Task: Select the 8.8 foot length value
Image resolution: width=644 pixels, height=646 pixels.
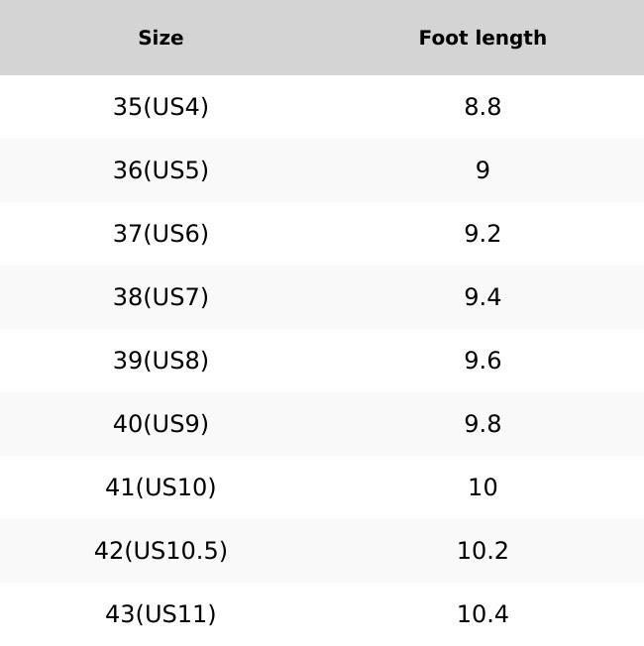Action: [x=483, y=107]
